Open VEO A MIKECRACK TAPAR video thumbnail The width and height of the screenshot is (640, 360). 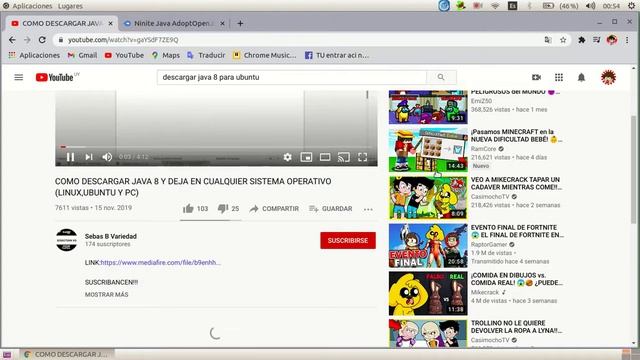[428, 198]
